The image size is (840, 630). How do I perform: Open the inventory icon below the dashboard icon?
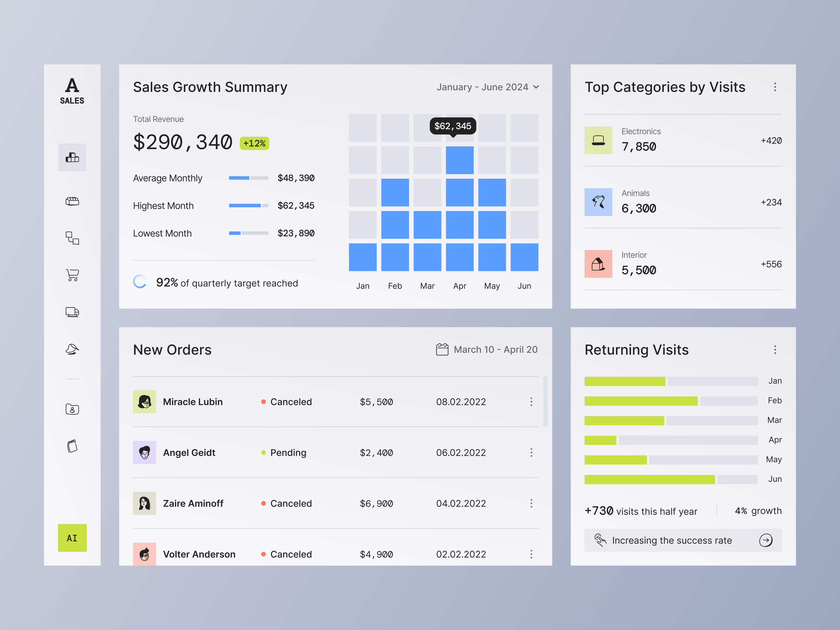point(72,201)
